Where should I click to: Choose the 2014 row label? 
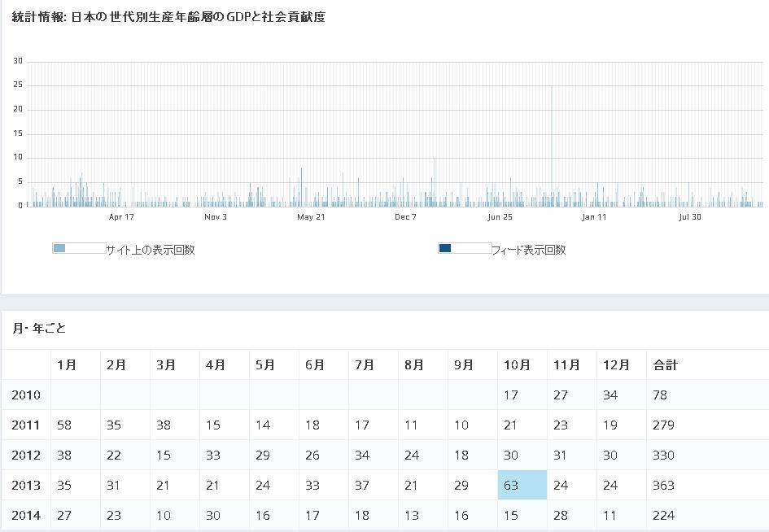click(24, 515)
